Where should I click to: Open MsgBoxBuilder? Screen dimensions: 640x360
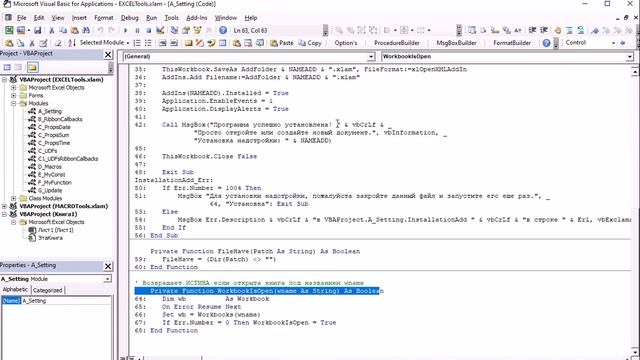coord(456,43)
